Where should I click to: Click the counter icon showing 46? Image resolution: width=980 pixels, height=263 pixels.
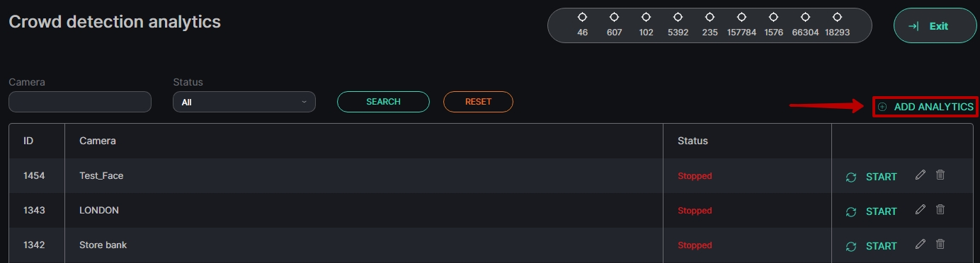pos(582,17)
